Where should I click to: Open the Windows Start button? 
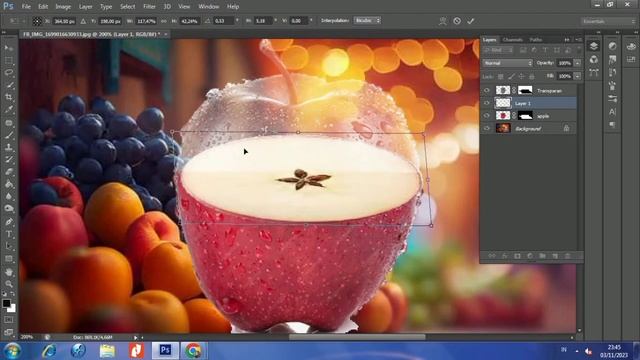(13, 351)
